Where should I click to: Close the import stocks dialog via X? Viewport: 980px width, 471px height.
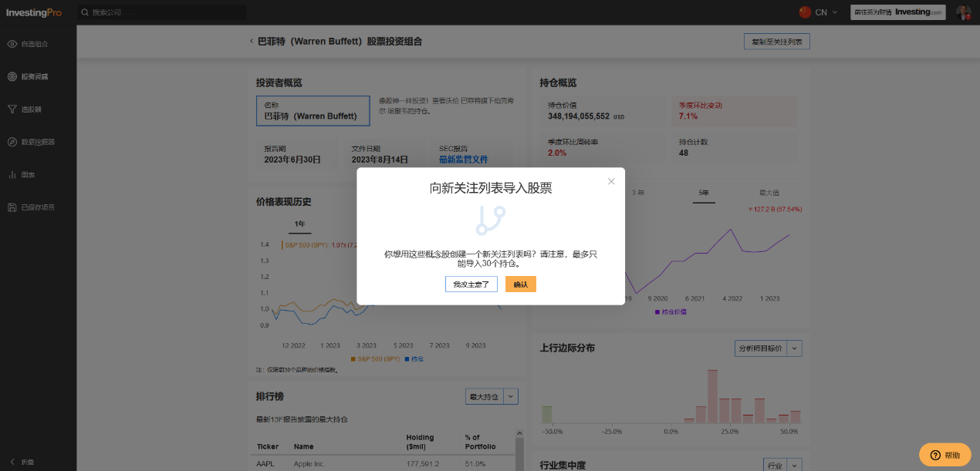pyautogui.click(x=611, y=181)
